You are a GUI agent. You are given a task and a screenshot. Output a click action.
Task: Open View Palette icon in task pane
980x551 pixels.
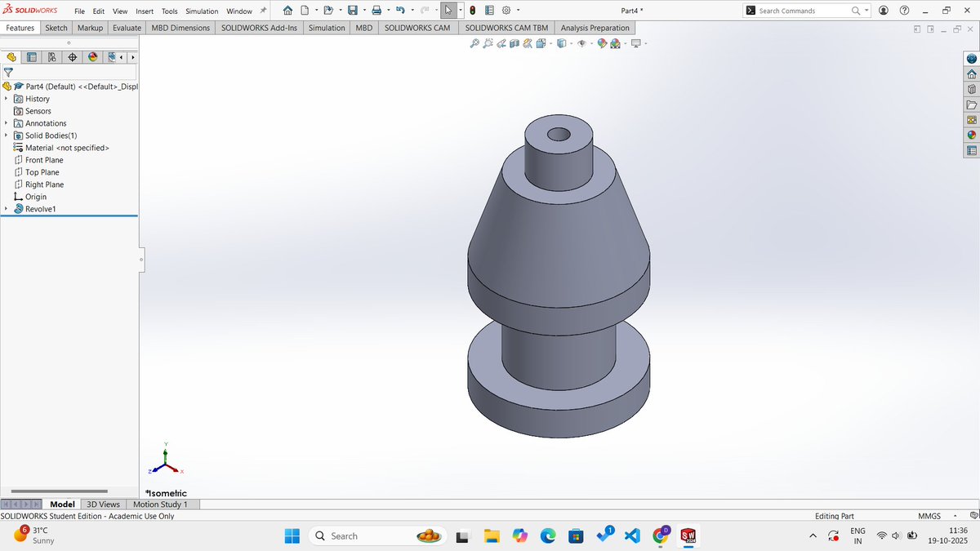pyautogui.click(x=971, y=120)
